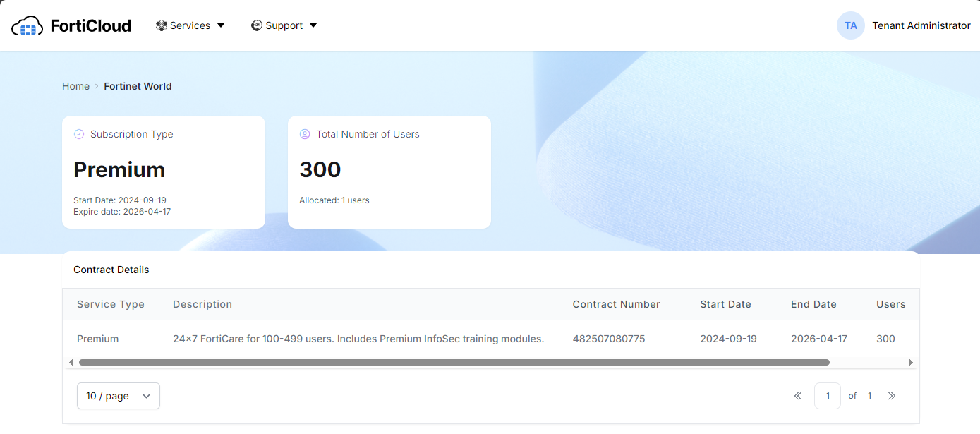This screenshot has width=980, height=434.
Task: Click the large 300 users value
Action: [x=320, y=170]
